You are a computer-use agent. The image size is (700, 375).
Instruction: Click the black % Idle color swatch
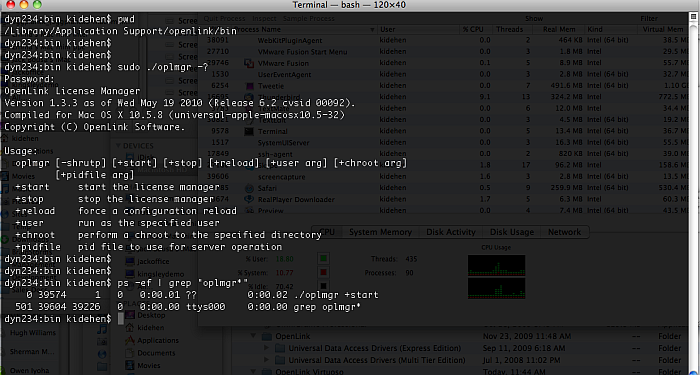point(323,286)
